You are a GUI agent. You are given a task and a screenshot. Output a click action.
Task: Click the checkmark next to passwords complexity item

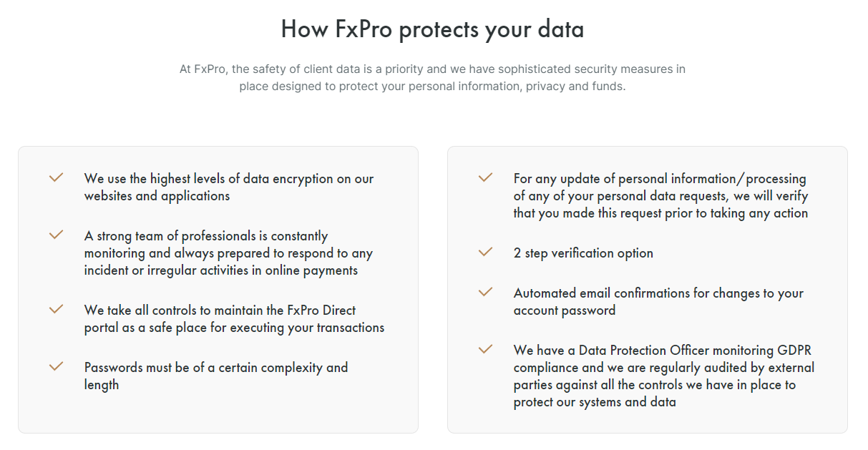pyautogui.click(x=56, y=366)
